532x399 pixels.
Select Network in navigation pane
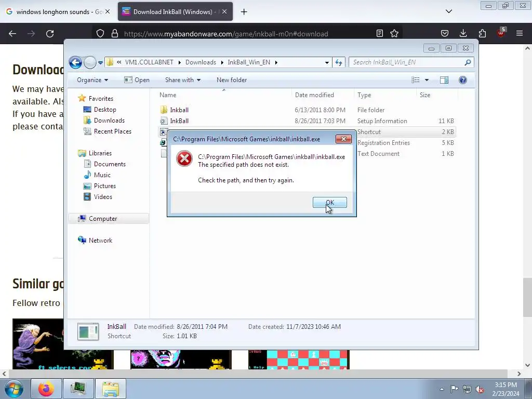[x=95, y=240]
